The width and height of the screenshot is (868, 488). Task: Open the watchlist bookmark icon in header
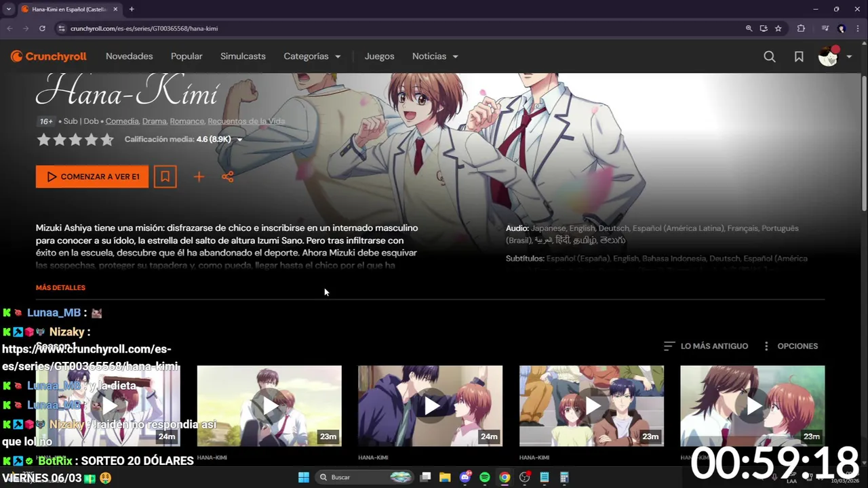pyautogui.click(x=799, y=57)
